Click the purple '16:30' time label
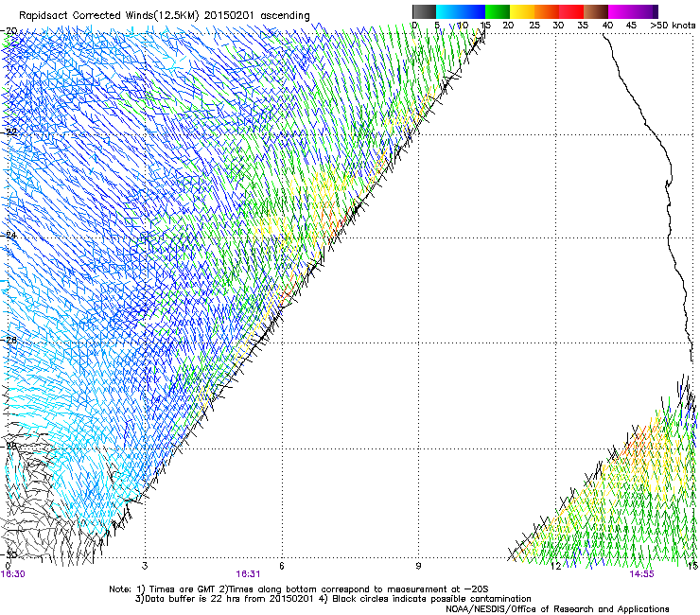Image resolution: width=700 pixels, height=615 pixels. pyautogui.click(x=13, y=574)
